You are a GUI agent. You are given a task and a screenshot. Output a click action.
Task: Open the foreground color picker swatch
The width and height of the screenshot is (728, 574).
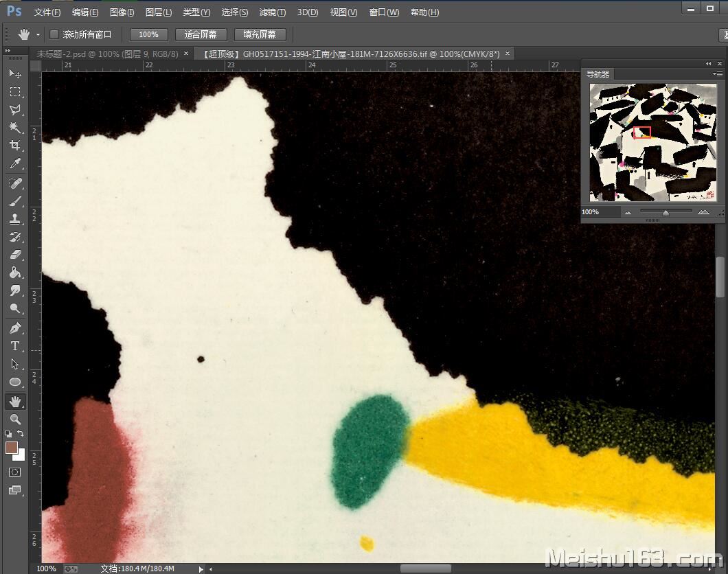click(x=11, y=447)
